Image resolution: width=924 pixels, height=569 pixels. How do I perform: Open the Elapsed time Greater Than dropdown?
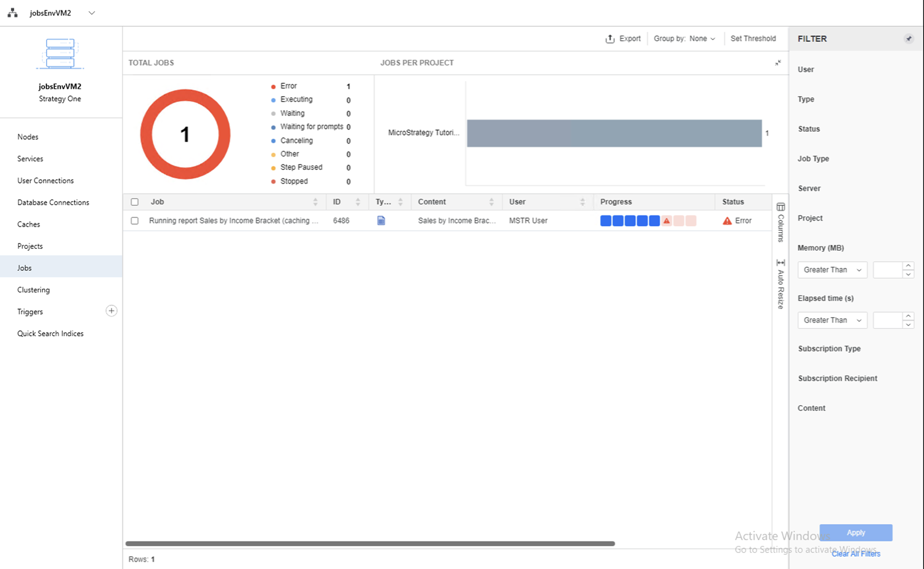[832, 320]
